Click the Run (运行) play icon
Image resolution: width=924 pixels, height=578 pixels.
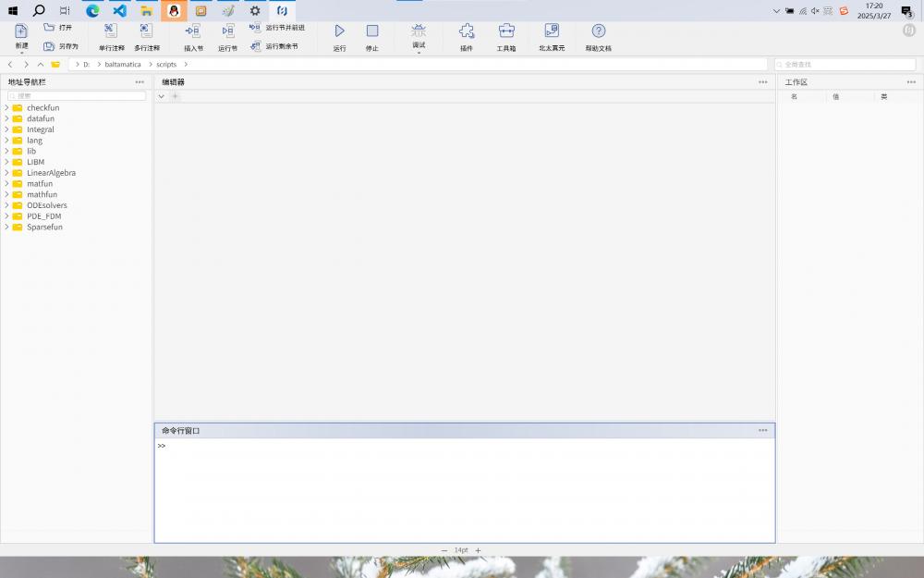point(339,31)
